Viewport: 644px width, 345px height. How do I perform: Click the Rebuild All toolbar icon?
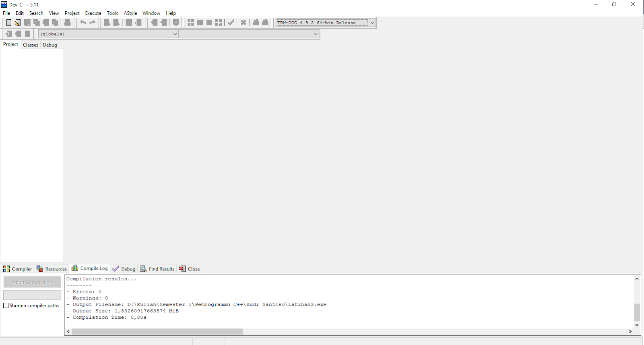coord(219,23)
